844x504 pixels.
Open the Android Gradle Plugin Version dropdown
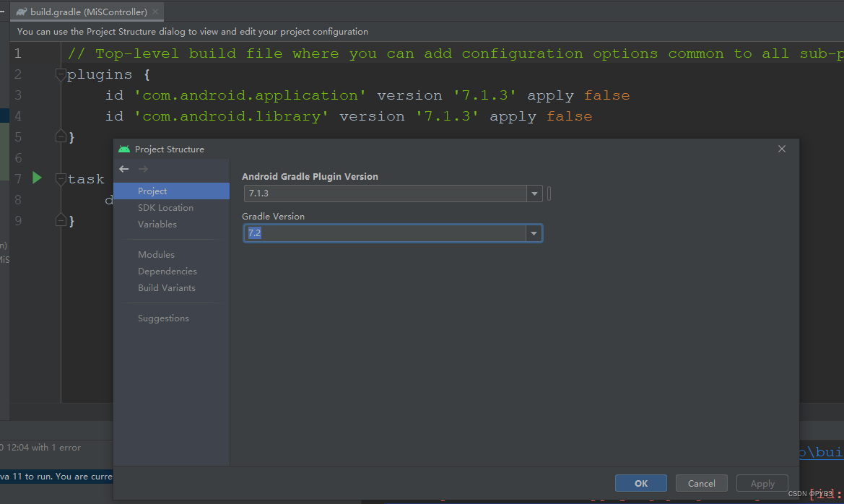534,194
